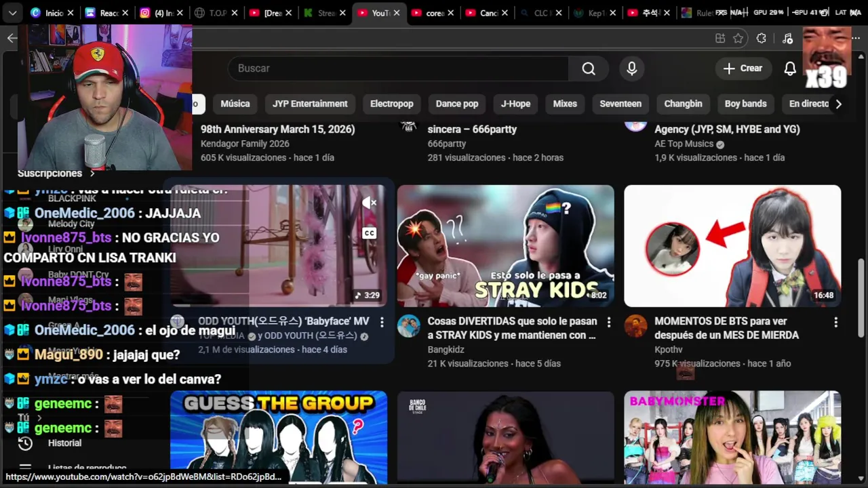Unmute the Babyface preview with speaker icon
This screenshot has height=488, width=868.
click(369, 203)
